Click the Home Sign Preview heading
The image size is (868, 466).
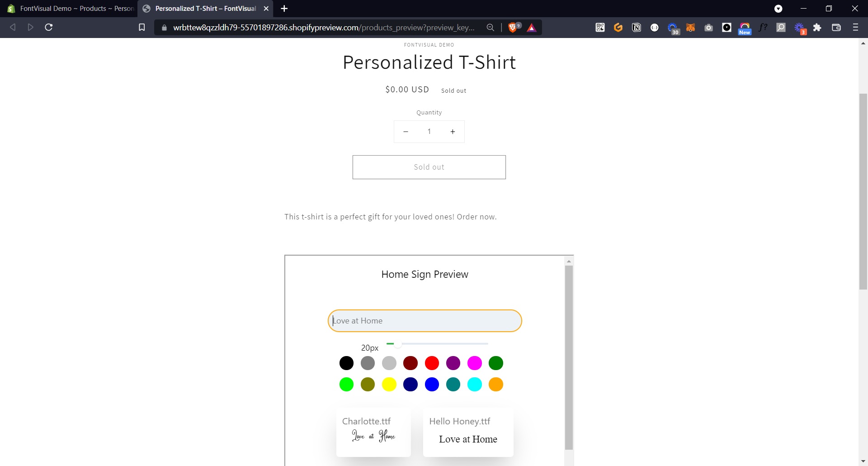point(425,275)
